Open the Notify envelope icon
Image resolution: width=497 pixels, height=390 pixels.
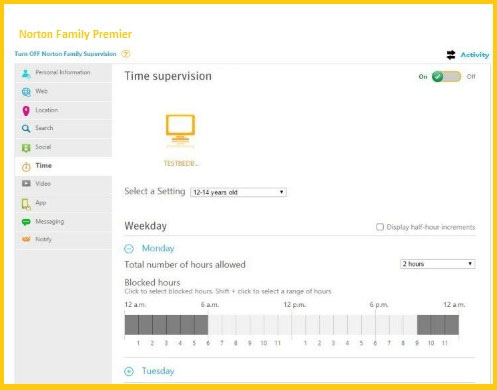pyautogui.click(x=26, y=239)
